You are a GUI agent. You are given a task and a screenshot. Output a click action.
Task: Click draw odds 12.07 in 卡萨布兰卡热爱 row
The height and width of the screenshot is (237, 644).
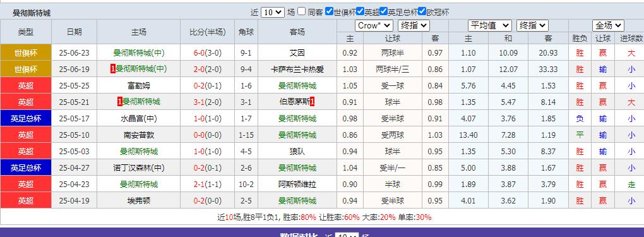tap(508, 69)
